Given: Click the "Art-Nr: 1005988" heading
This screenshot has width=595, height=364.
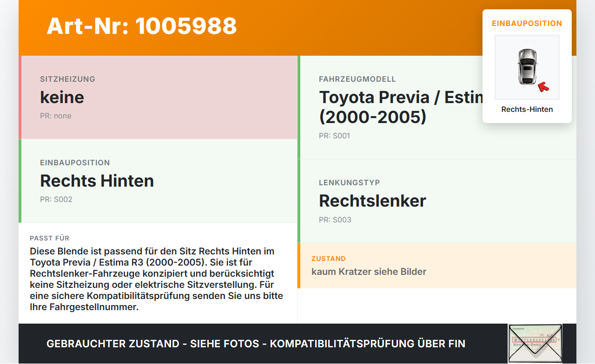Looking at the screenshot, I should 142,26.
